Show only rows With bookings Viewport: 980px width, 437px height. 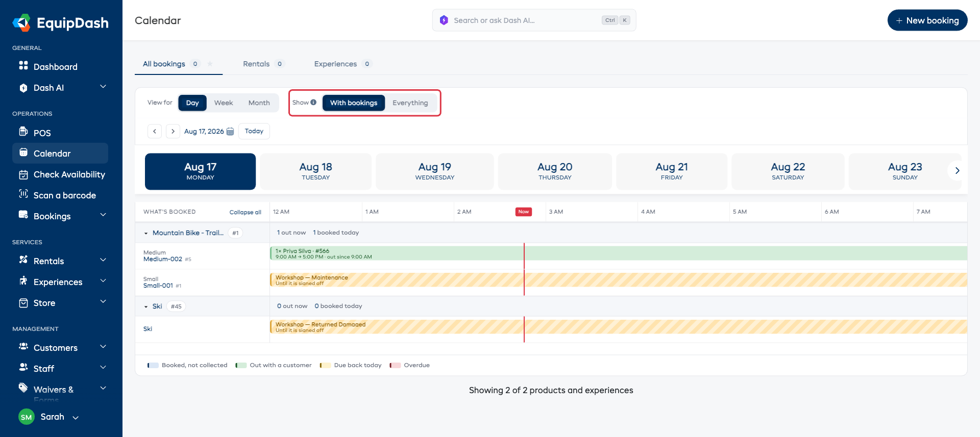354,103
